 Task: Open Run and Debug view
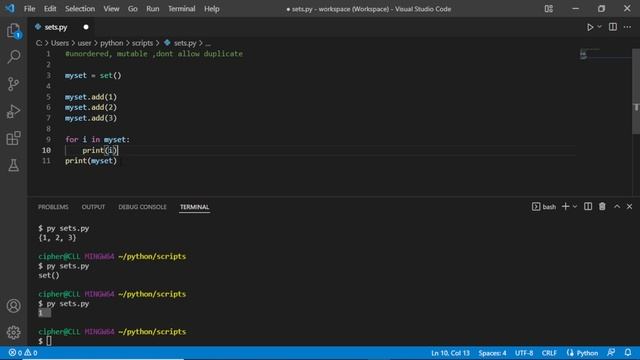(x=13, y=111)
